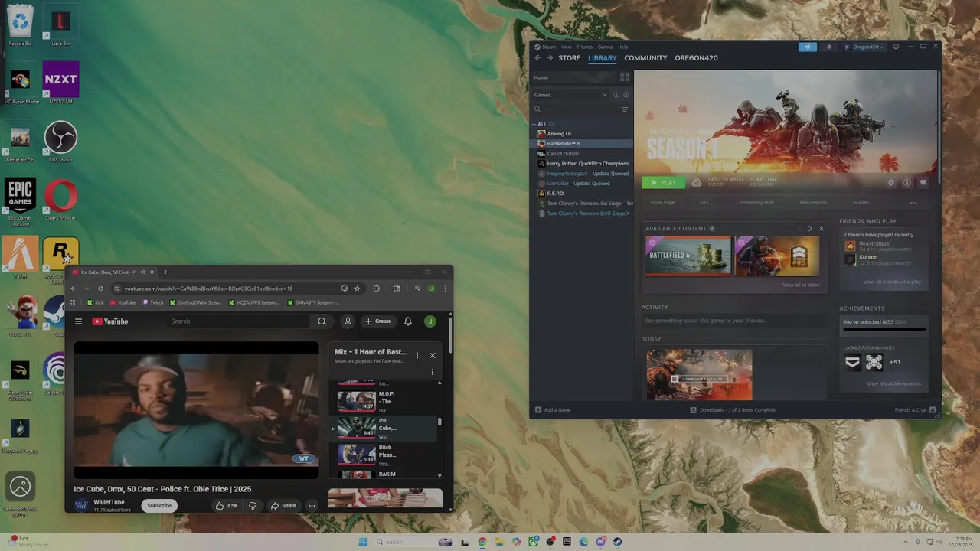Click Chrome address bar URL

coord(208,289)
